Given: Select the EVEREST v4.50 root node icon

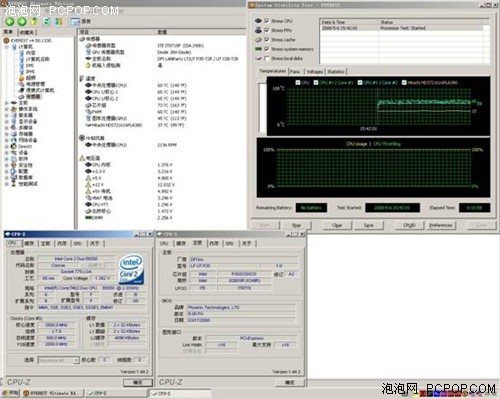Looking at the screenshot, I should pos(6,40).
